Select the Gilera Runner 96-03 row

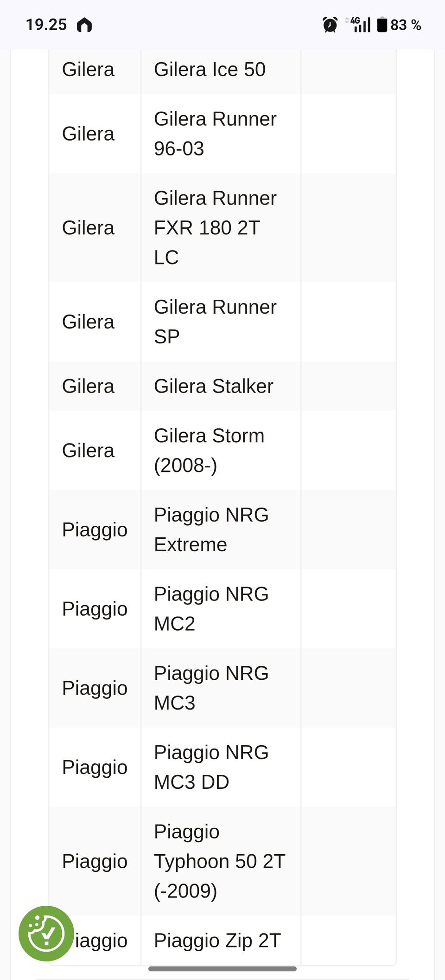click(x=215, y=134)
